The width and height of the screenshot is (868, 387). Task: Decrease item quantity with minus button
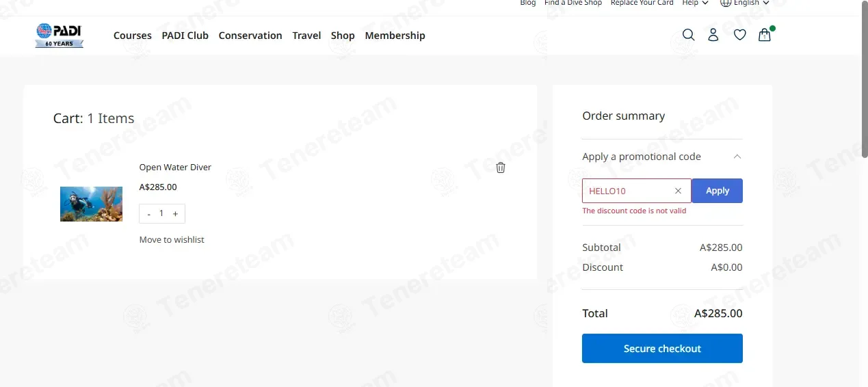[149, 214]
